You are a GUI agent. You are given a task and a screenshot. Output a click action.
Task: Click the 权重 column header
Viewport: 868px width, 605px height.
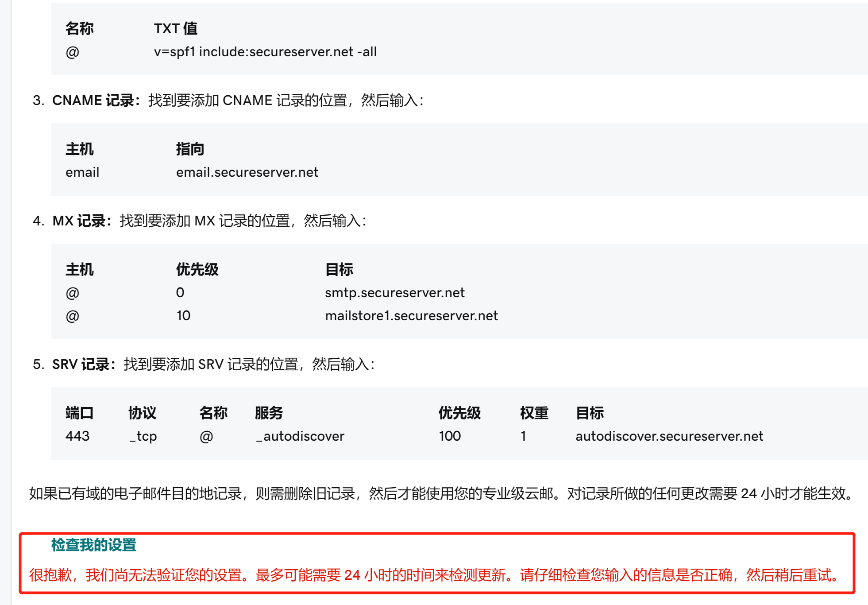pyautogui.click(x=534, y=413)
